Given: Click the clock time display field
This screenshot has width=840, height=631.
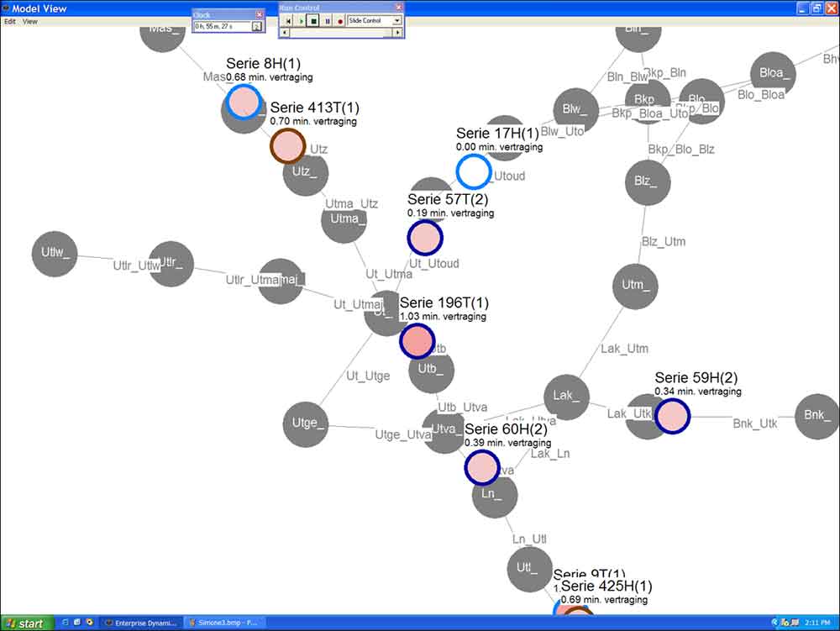Looking at the screenshot, I should coord(222,27).
